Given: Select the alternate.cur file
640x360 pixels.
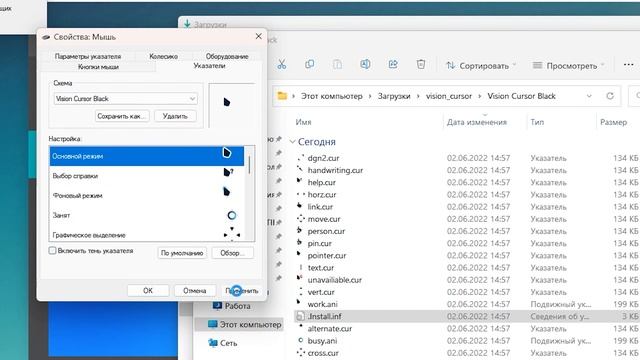Looking at the screenshot, I should (x=330, y=329).
